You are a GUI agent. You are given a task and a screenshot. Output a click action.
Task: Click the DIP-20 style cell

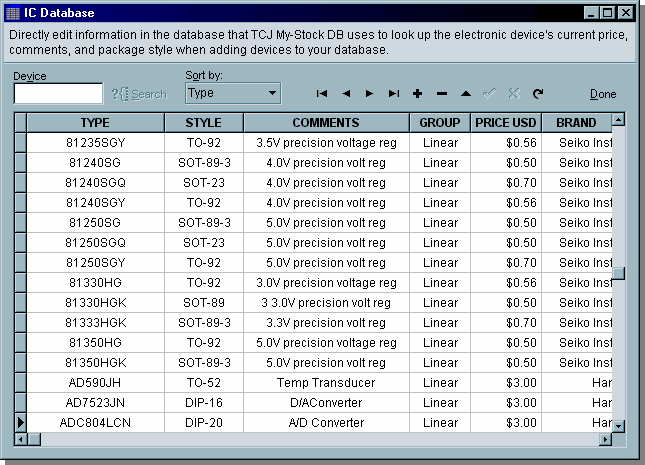(x=204, y=423)
